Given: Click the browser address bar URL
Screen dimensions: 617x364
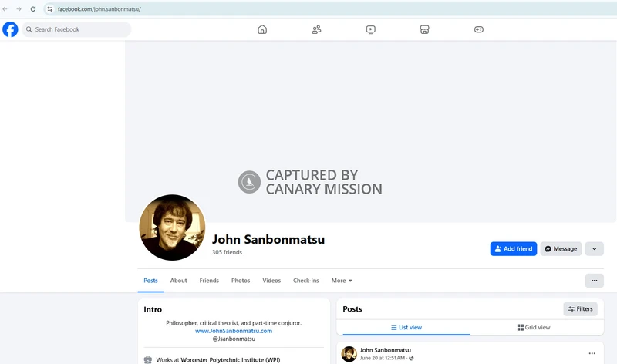Looking at the screenshot, I should [99, 9].
